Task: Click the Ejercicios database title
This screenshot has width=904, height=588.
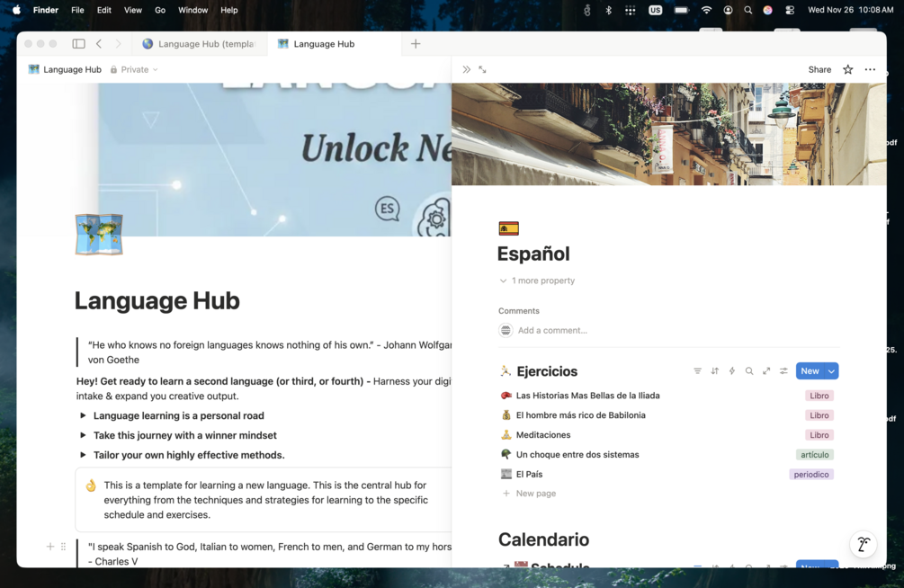Action: click(x=547, y=371)
